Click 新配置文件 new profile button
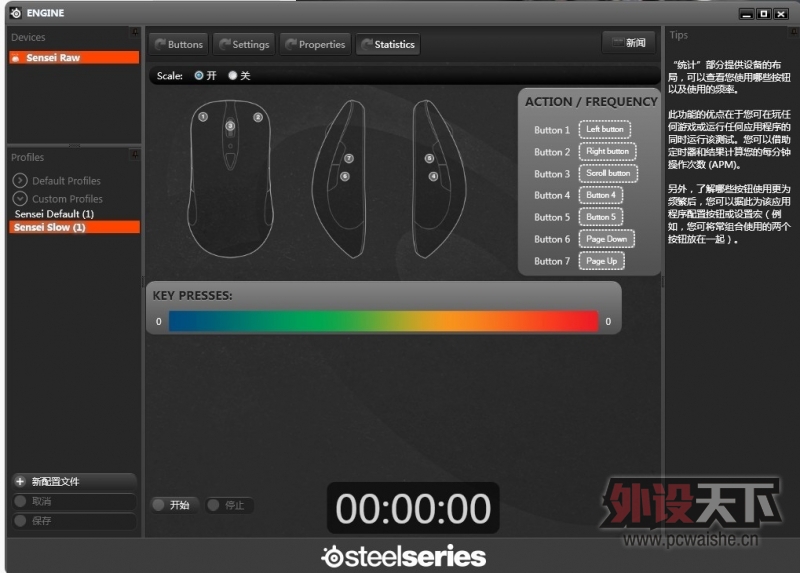This screenshot has height=573, width=800. [74, 481]
